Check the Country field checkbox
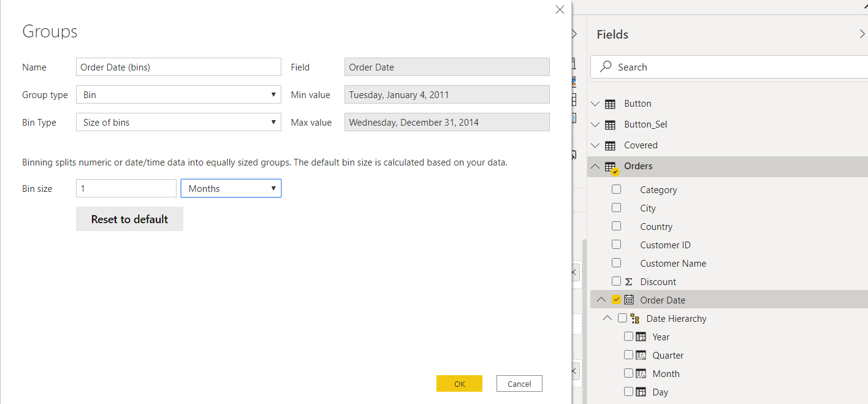 point(616,226)
